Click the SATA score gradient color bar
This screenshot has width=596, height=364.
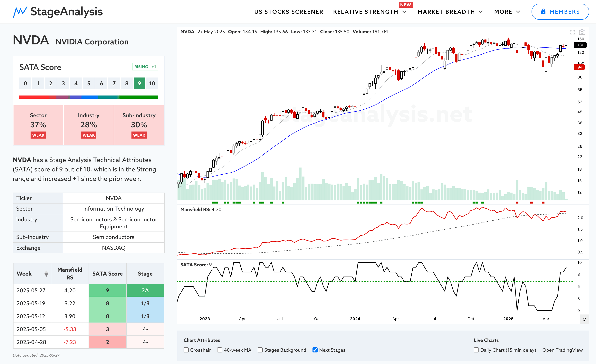tap(89, 97)
